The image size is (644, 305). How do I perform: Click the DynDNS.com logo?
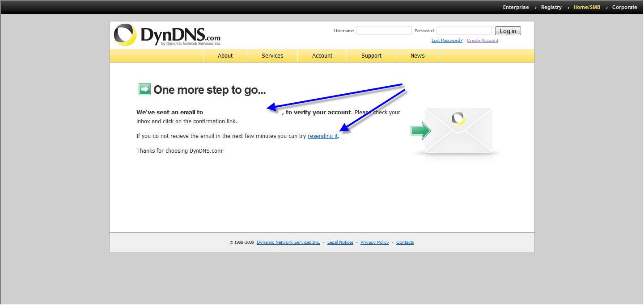tap(167, 35)
